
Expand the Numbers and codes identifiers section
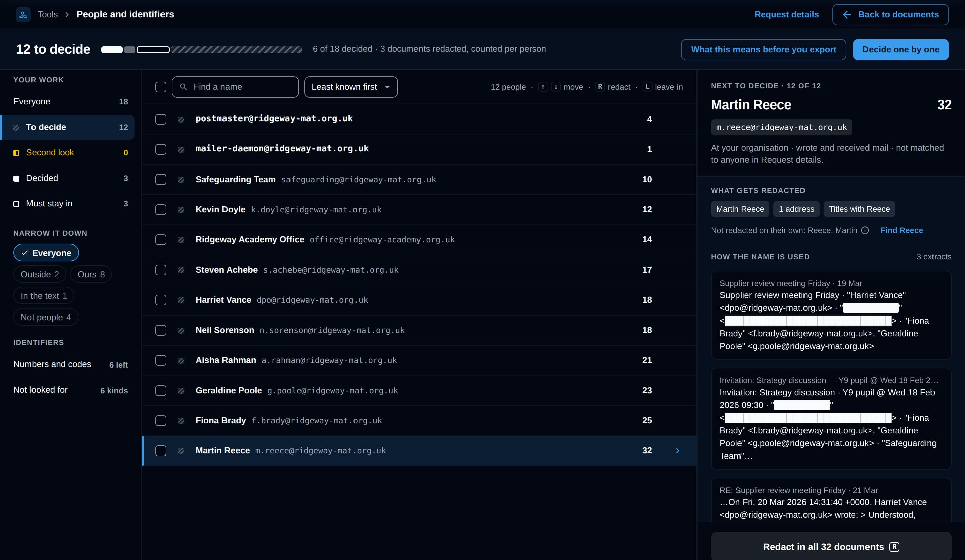coord(70,364)
